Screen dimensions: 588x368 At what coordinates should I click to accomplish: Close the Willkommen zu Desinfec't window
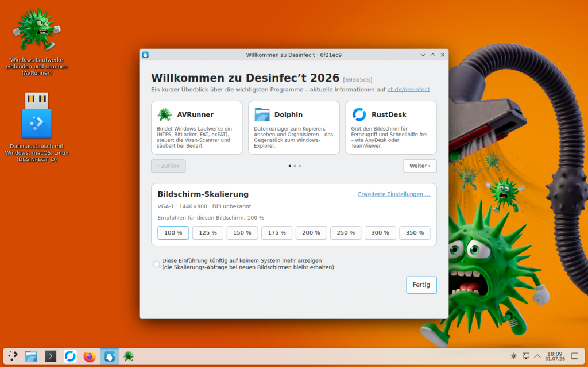coord(443,55)
